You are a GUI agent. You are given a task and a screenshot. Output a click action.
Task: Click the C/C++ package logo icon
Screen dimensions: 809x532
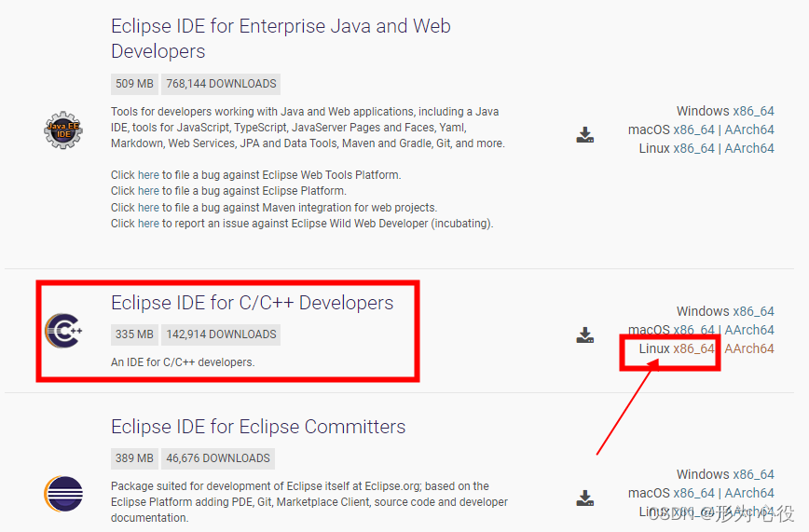click(63, 330)
